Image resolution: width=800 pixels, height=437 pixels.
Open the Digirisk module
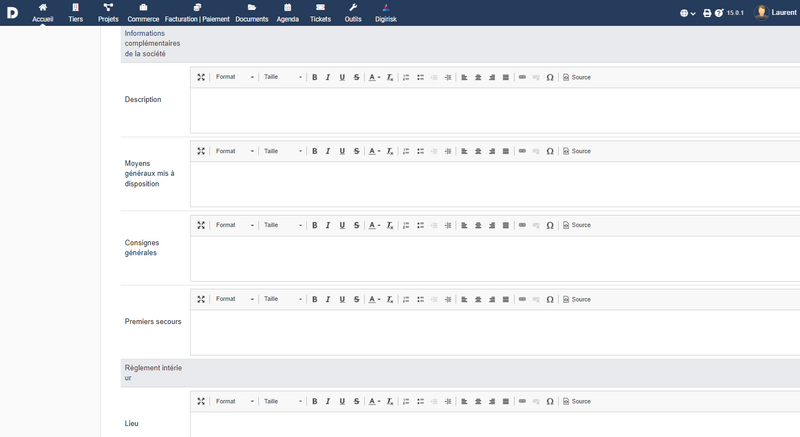[386, 13]
